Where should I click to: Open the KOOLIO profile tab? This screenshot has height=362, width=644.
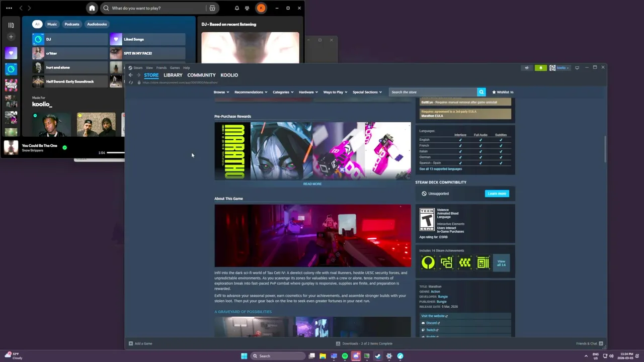click(229, 75)
